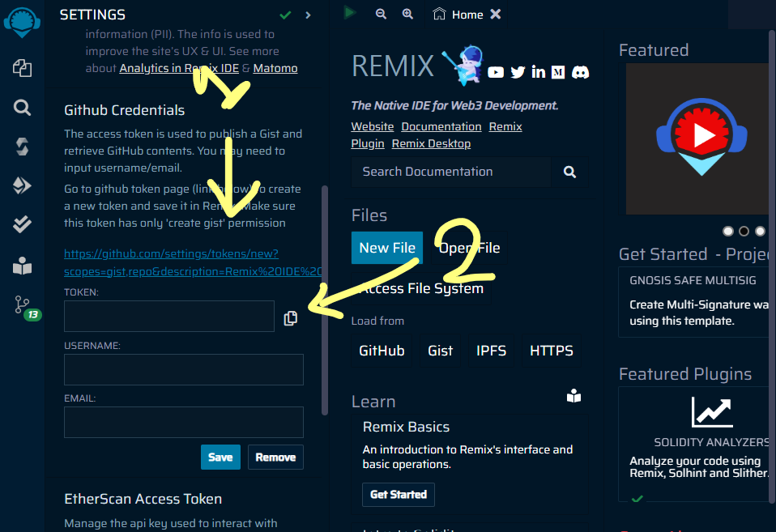
Task: Open the LearnEth tutorials sidebar icon
Action: click(22, 266)
